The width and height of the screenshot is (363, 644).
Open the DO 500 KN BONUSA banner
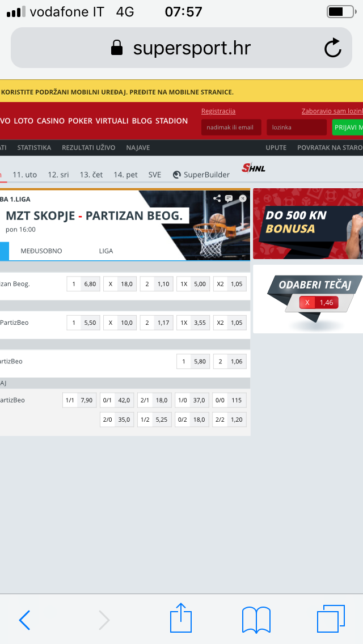[308, 223]
